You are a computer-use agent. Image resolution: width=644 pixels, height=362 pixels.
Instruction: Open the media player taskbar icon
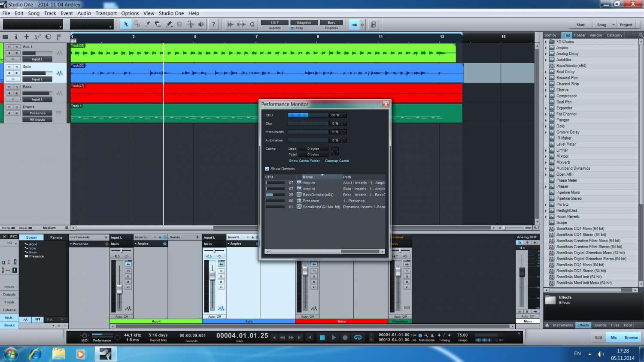pos(80,354)
